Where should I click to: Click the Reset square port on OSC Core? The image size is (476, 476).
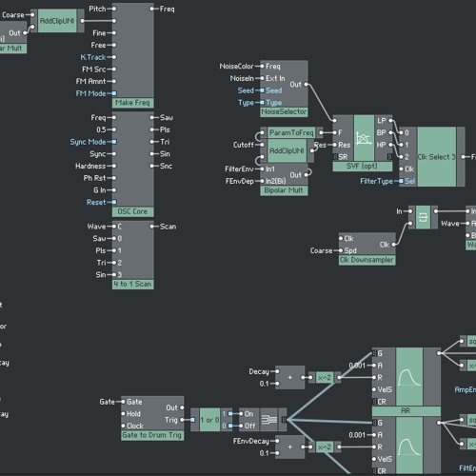coord(114,202)
